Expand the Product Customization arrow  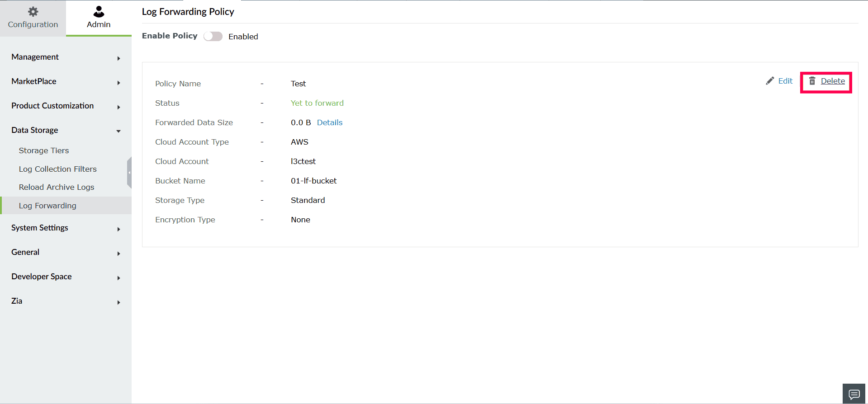coord(119,107)
